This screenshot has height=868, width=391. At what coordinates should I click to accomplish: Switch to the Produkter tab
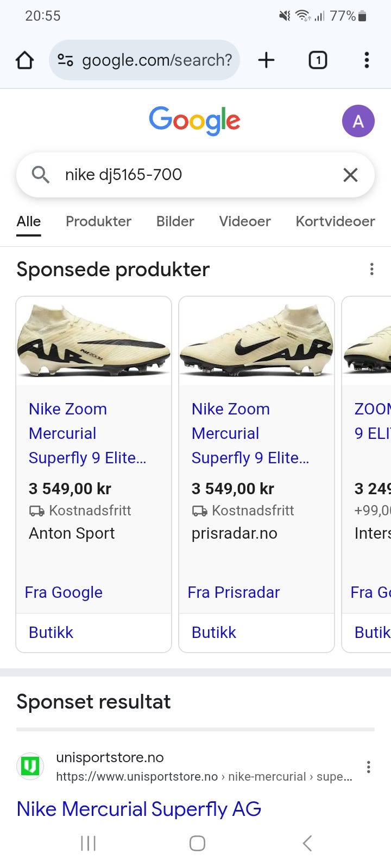pyautogui.click(x=98, y=221)
